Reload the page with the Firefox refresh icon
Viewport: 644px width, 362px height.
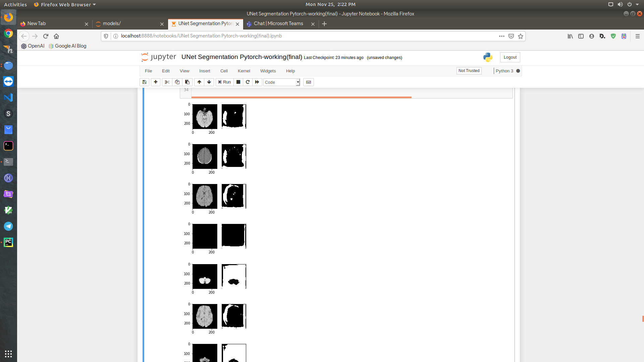point(46,36)
